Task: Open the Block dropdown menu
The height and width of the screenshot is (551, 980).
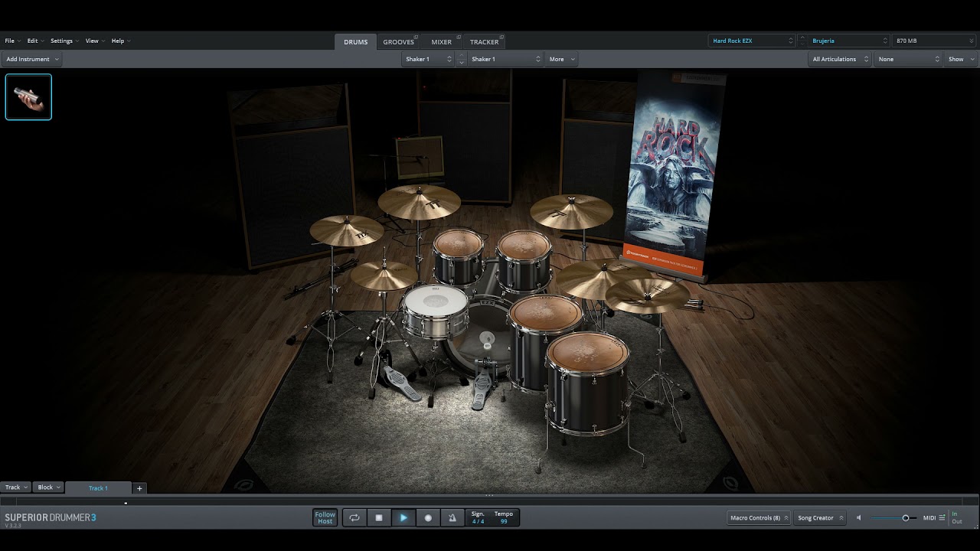Action: [x=49, y=487]
